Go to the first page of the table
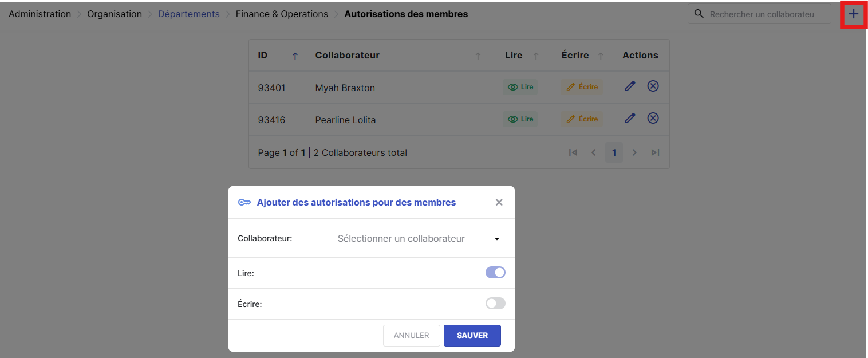 point(573,152)
